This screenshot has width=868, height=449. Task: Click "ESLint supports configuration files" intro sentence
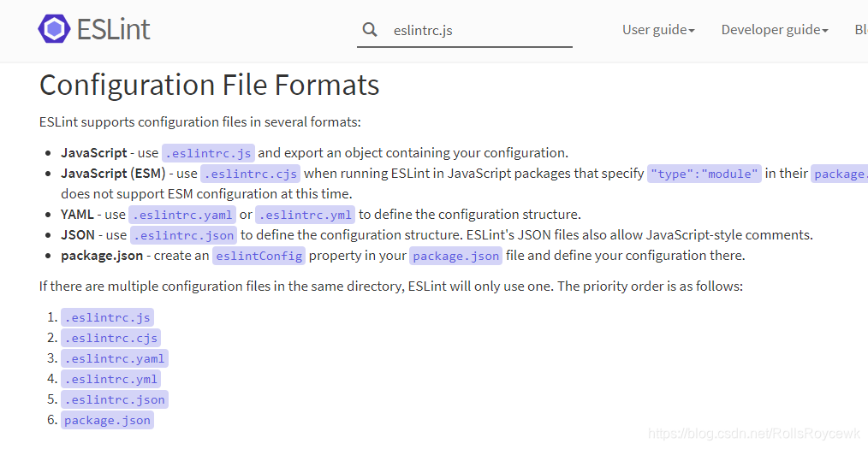(199, 121)
